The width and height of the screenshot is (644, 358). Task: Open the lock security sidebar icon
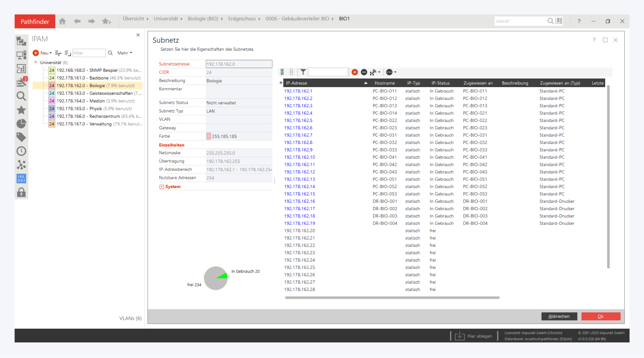tap(21, 192)
